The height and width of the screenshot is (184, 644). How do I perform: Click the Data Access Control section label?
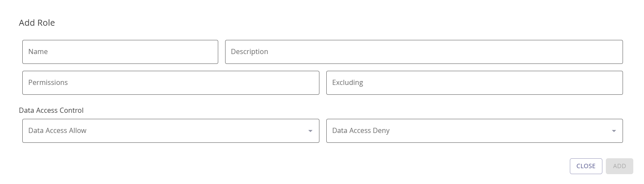point(51,110)
